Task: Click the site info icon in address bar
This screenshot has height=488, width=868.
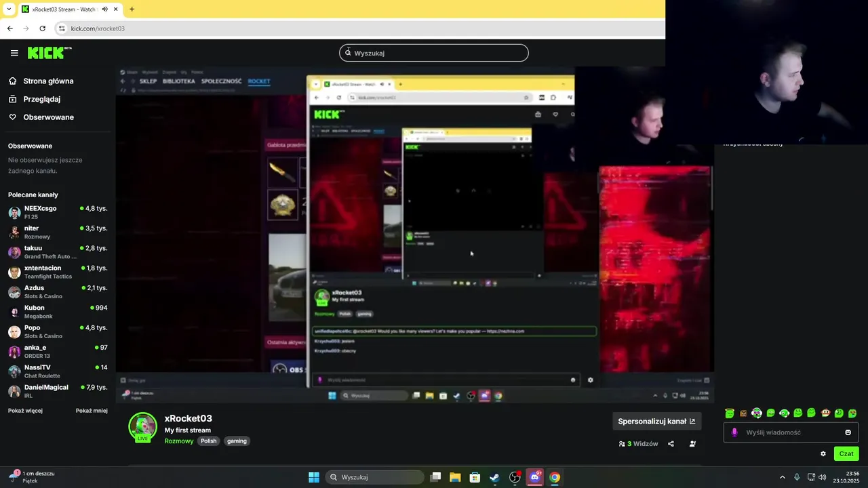Action: 62,28
